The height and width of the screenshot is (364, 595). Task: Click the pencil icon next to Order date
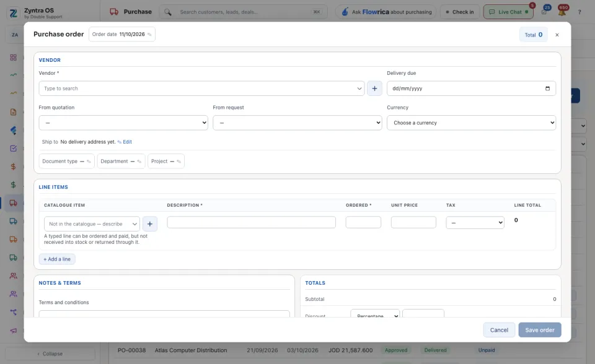pyautogui.click(x=149, y=35)
